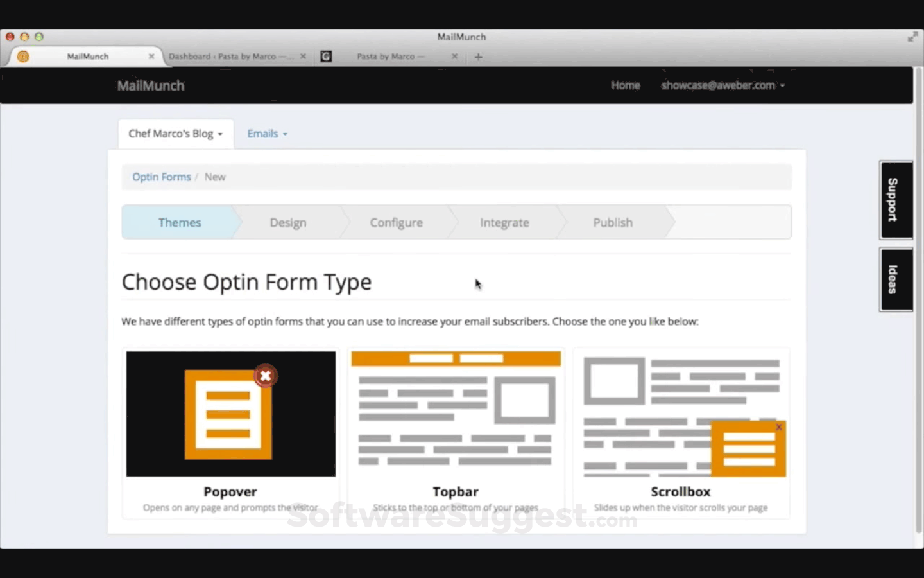Minimize the window with the yellow button
Image resolution: width=924 pixels, height=578 pixels.
point(24,37)
